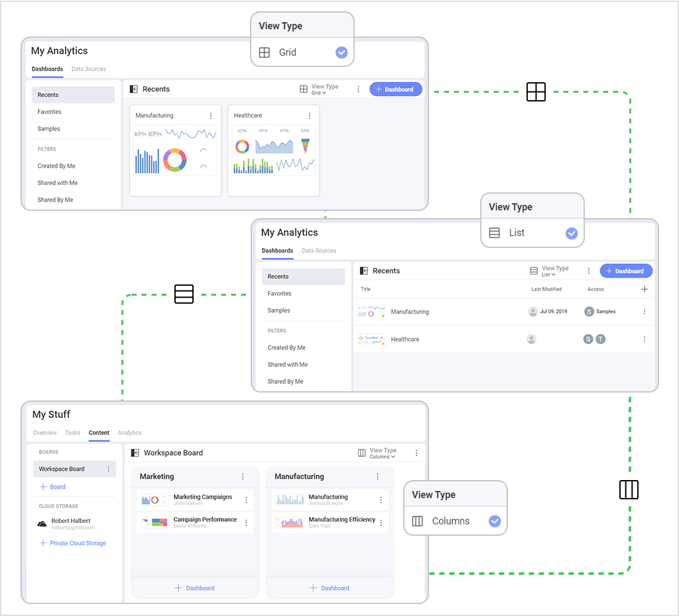Select the List view type checkmark
This screenshot has height=616, width=679.
tap(571, 233)
